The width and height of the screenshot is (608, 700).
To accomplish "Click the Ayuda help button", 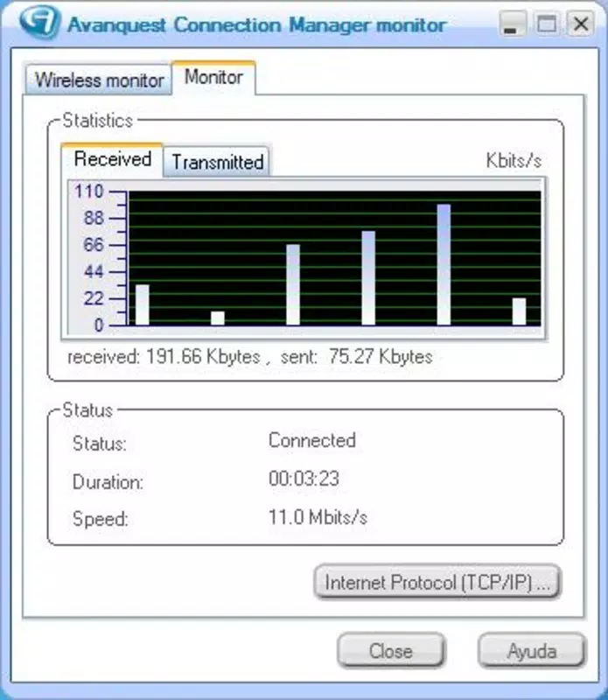I will coord(531,651).
